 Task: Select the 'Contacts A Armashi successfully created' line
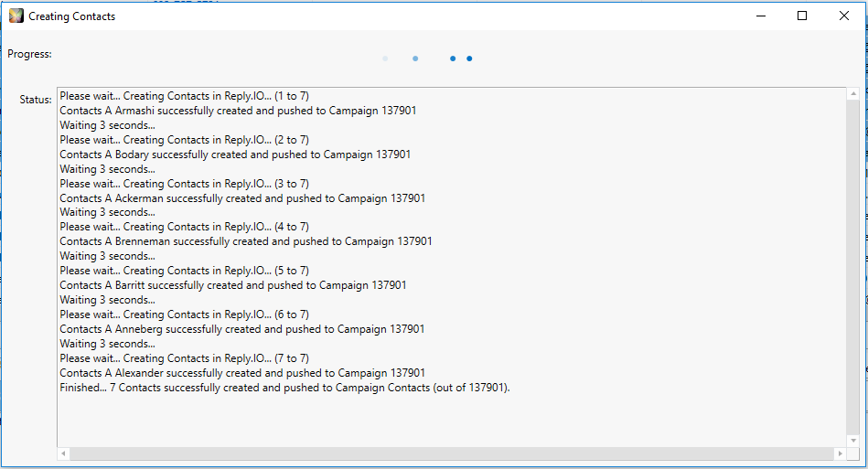pyautogui.click(x=238, y=111)
